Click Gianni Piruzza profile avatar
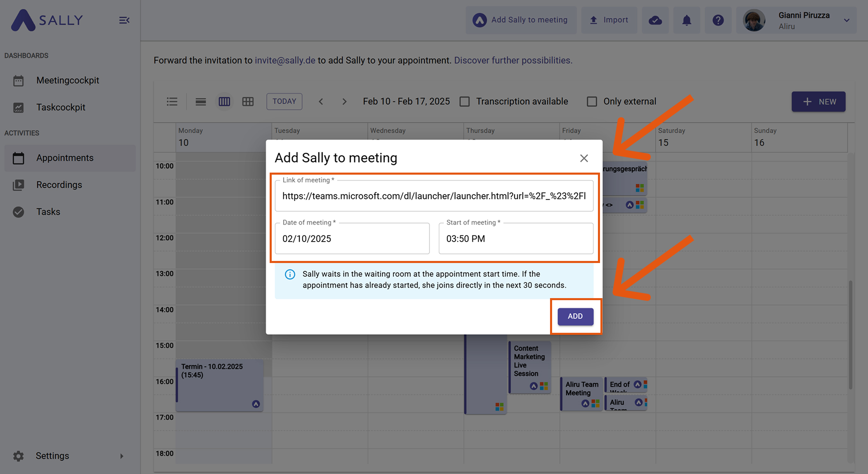 [x=754, y=20]
